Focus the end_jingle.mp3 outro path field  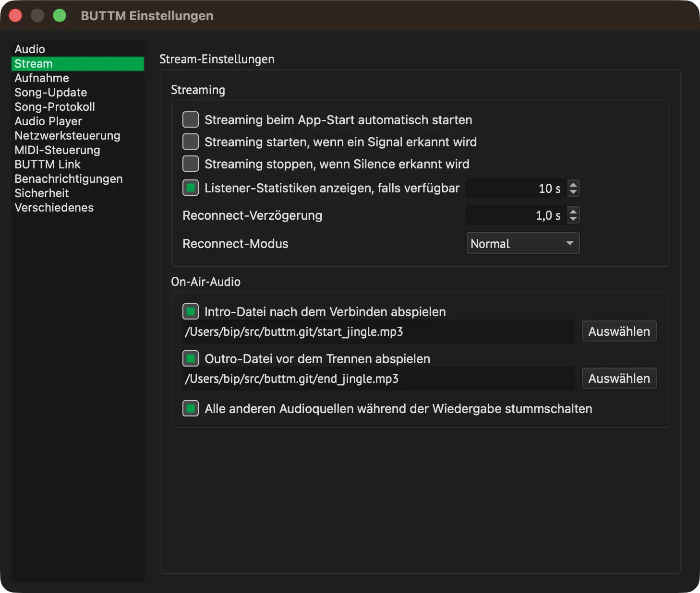(x=378, y=379)
